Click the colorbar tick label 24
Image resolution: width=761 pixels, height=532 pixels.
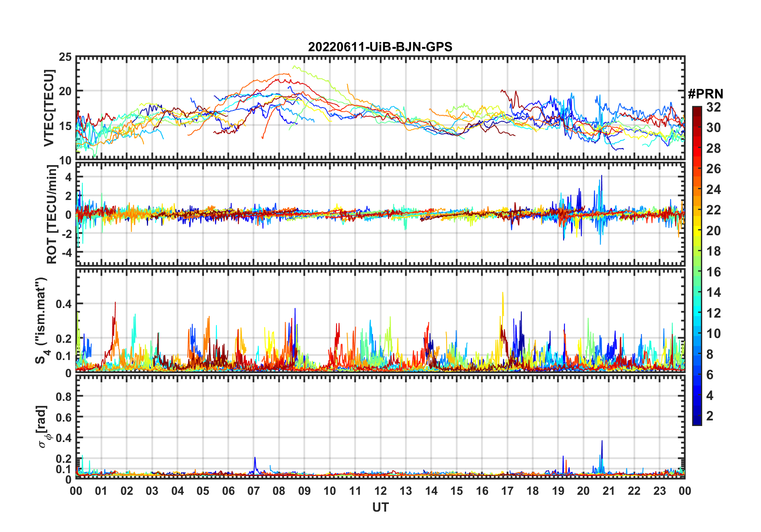713,190
